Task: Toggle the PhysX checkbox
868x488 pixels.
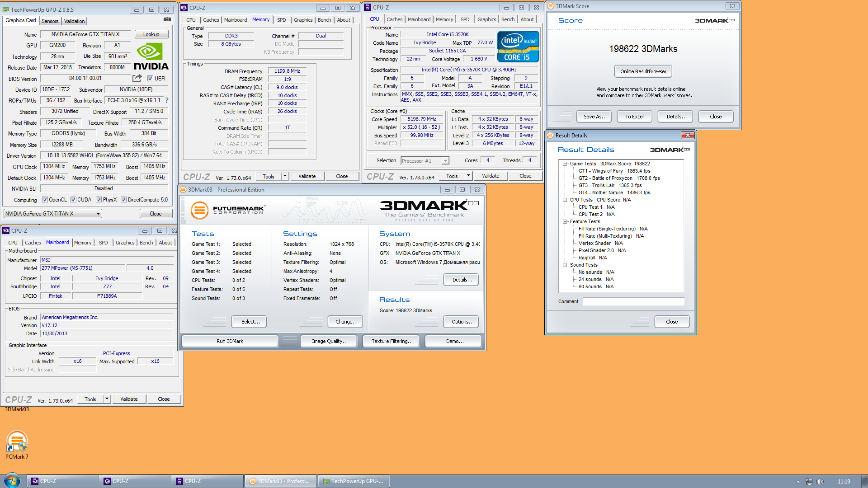Action: coord(99,200)
